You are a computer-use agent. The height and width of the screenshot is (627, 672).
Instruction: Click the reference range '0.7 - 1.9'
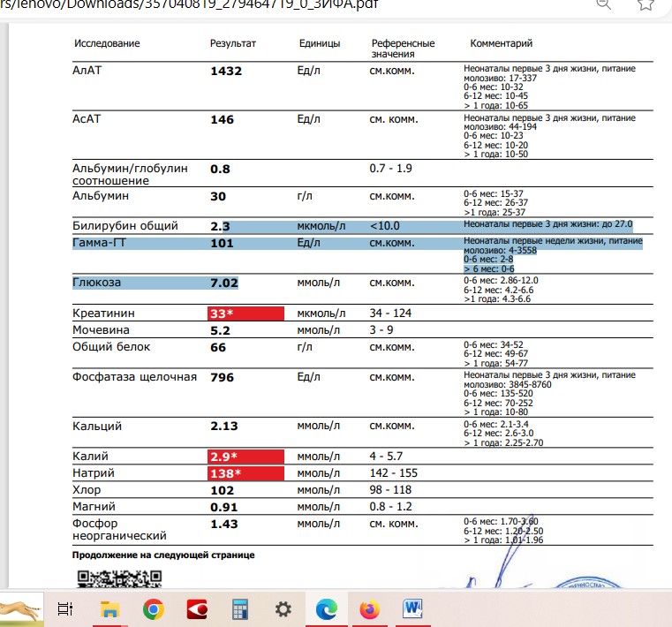tap(390, 169)
